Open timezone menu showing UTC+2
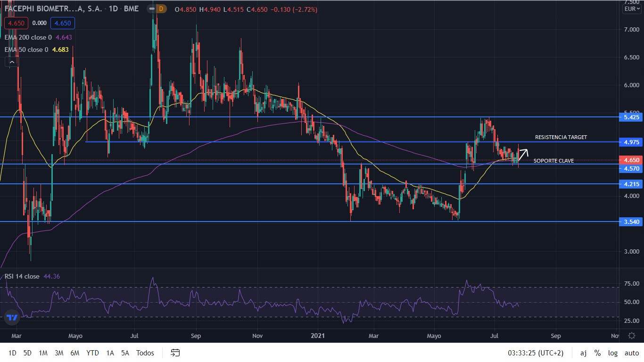 pos(536,353)
